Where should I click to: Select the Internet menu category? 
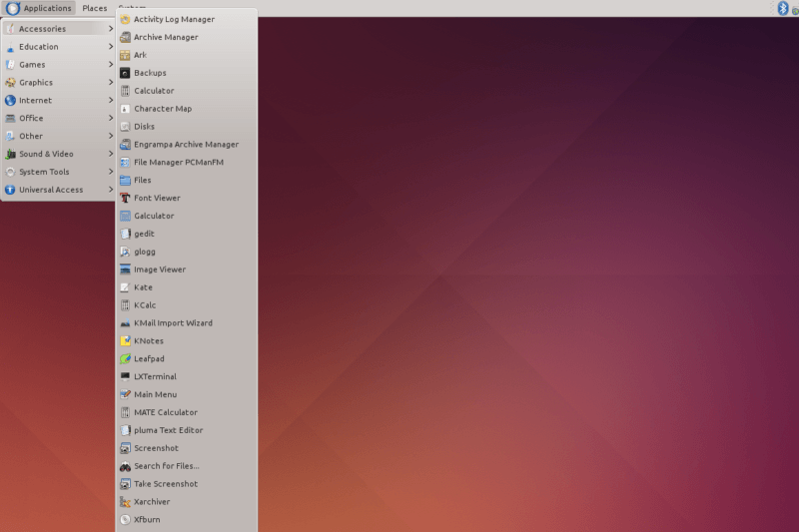(58, 100)
